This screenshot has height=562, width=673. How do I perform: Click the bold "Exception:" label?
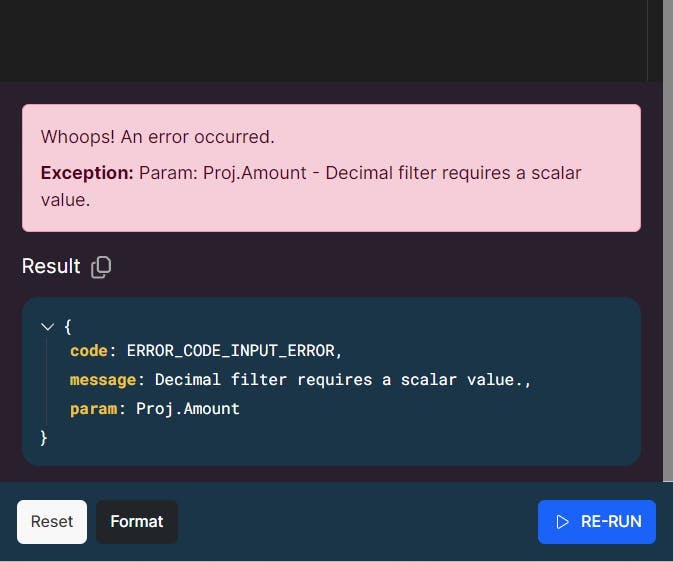87,173
